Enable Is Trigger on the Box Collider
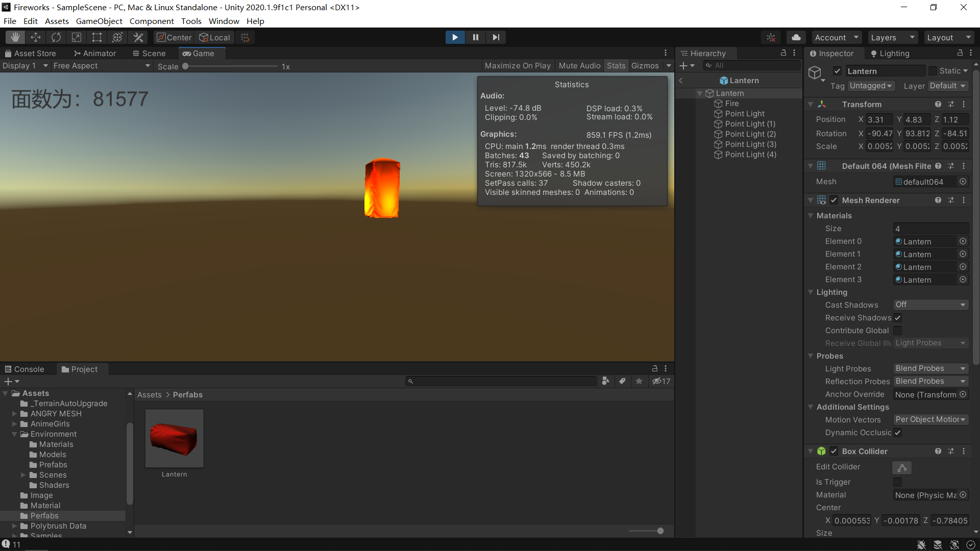This screenshot has height=551, width=980. (898, 482)
